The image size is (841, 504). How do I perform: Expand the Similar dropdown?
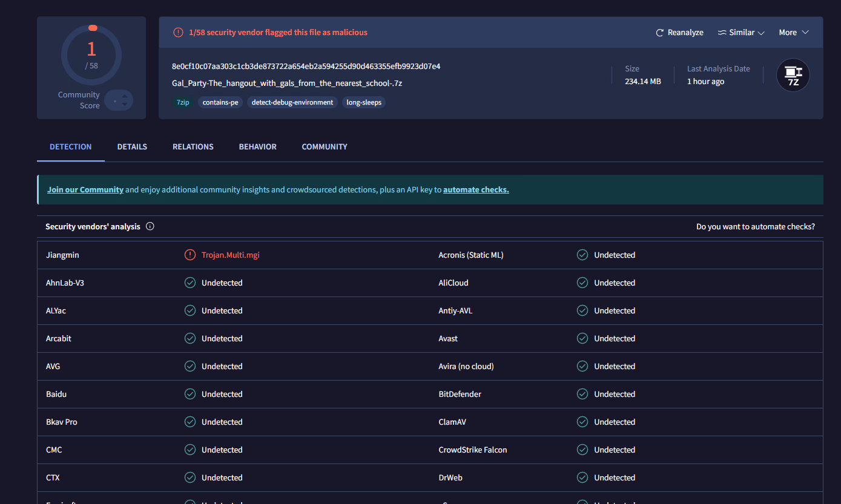(741, 33)
